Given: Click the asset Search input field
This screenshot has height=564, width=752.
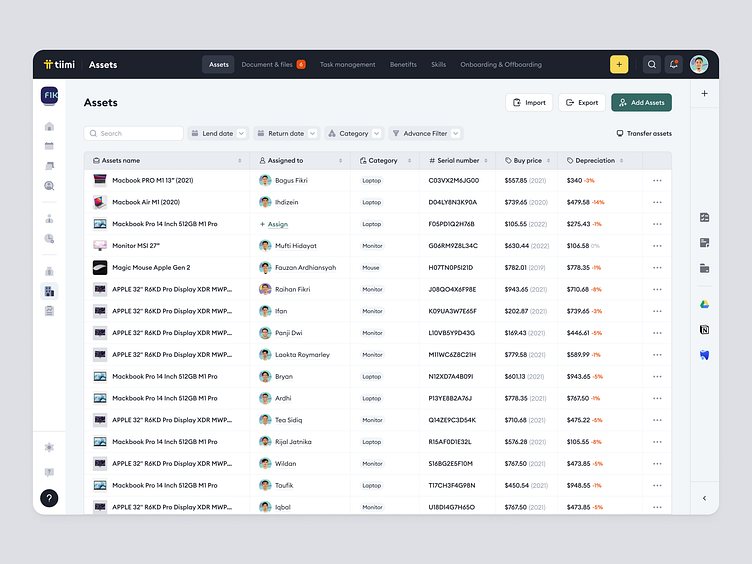Looking at the screenshot, I should (x=134, y=133).
